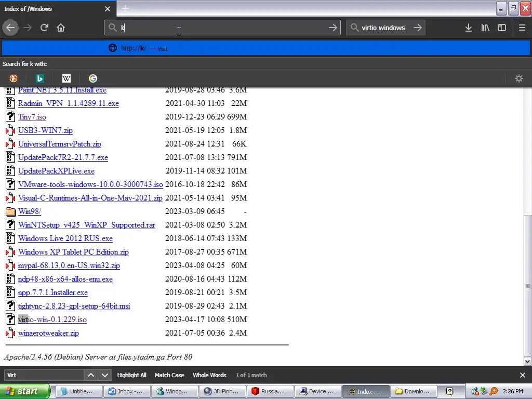Click the Tiny7.iso file icon
Screen dimensions: 532x399
[x=10, y=117]
